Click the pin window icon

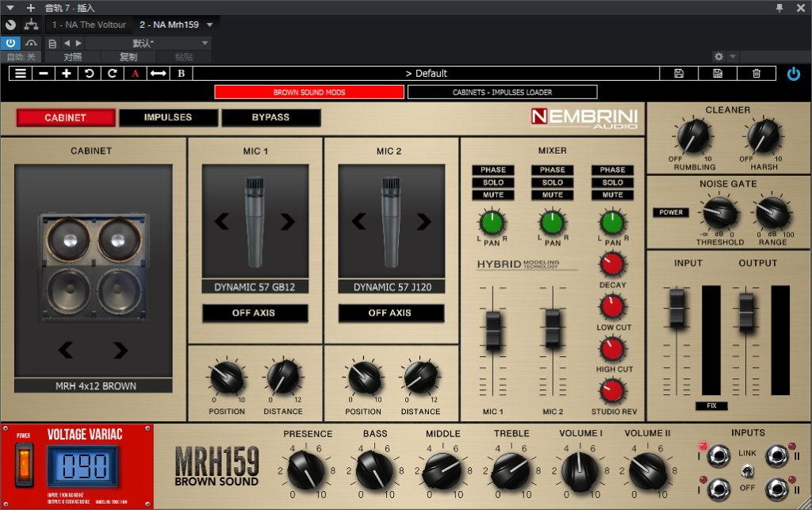[x=779, y=8]
